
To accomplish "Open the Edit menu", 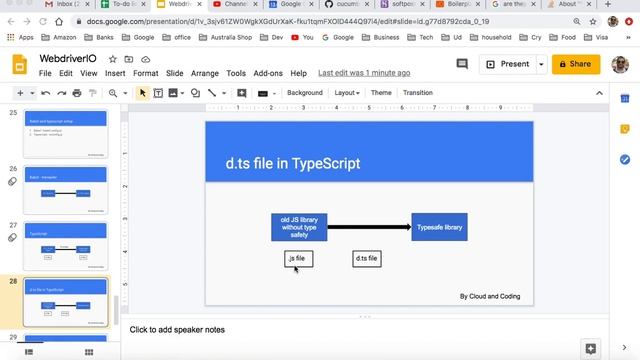I will pos(66,73).
